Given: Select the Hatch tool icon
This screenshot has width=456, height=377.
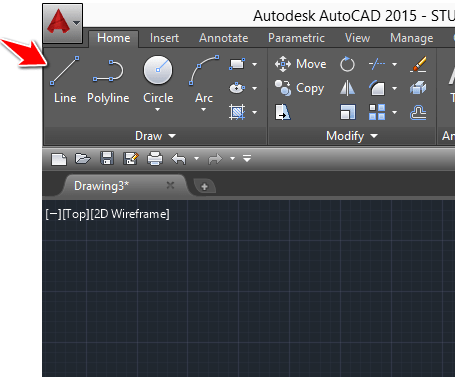Looking at the screenshot, I should 237,112.
